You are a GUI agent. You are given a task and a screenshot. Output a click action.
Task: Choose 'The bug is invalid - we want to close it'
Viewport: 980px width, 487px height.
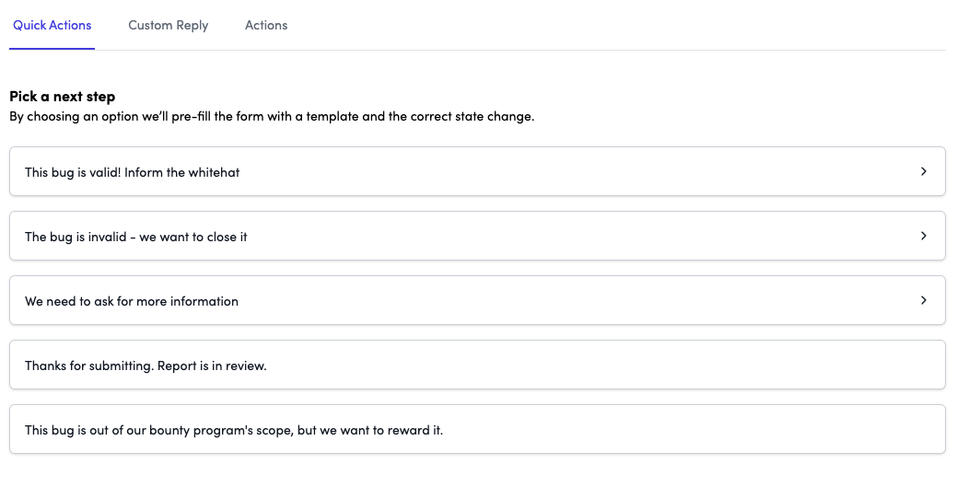(135, 237)
